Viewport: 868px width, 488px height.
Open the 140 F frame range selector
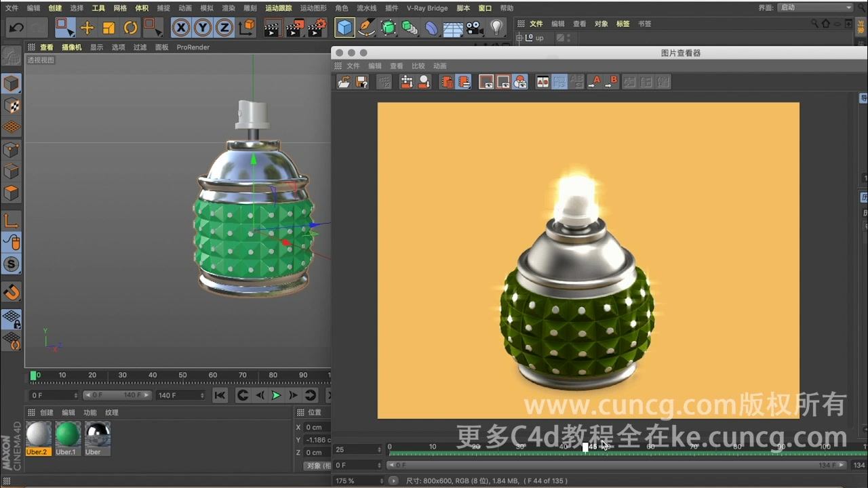180,394
